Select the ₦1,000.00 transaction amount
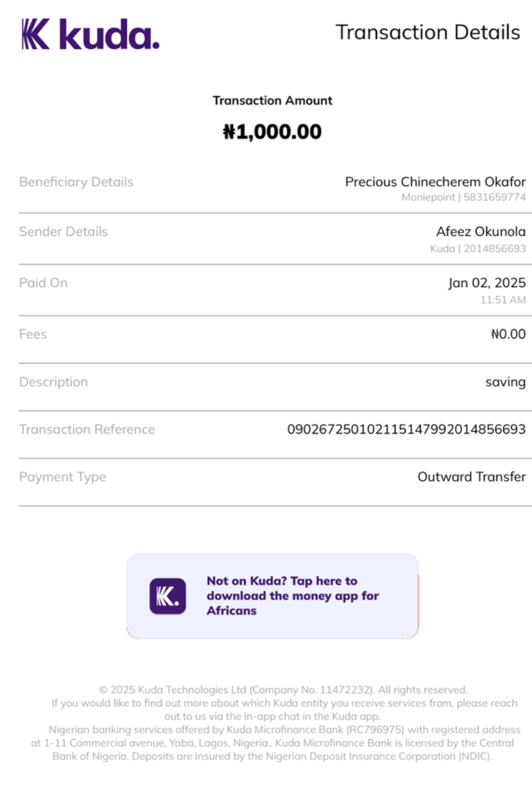Image resolution: width=532 pixels, height=794 pixels. click(x=272, y=132)
